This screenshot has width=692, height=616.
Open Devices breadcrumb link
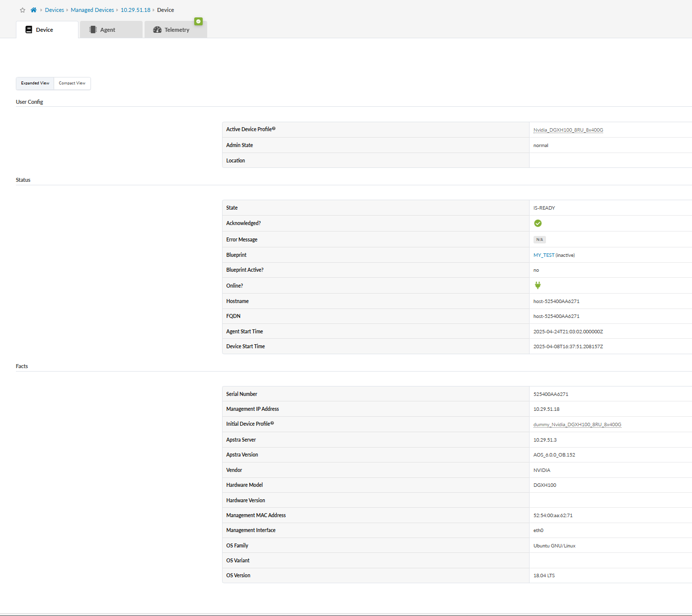(x=54, y=10)
